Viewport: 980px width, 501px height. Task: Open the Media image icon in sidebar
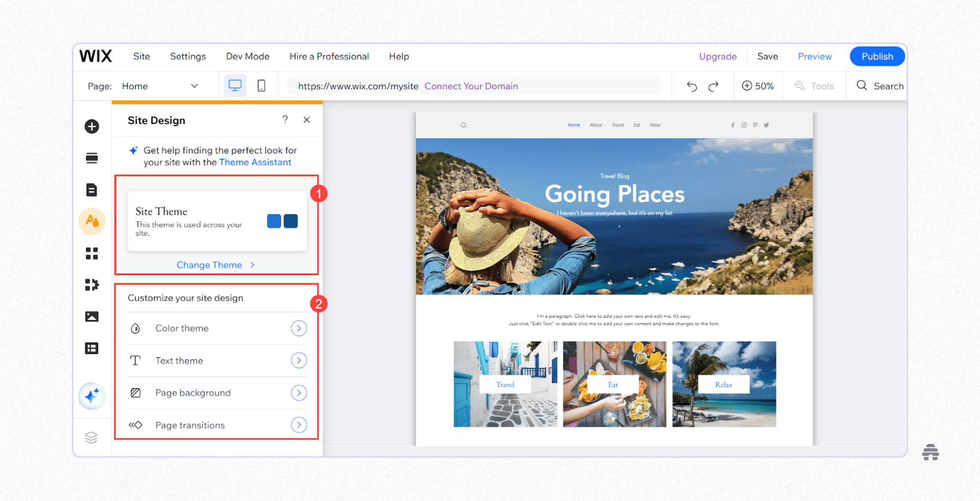pos(91,317)
